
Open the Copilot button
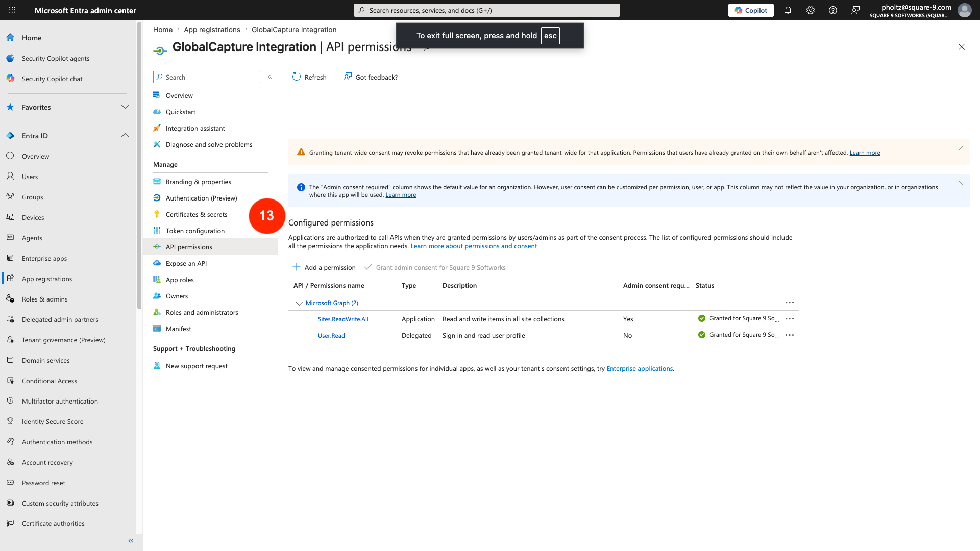(x=751, y=10)
